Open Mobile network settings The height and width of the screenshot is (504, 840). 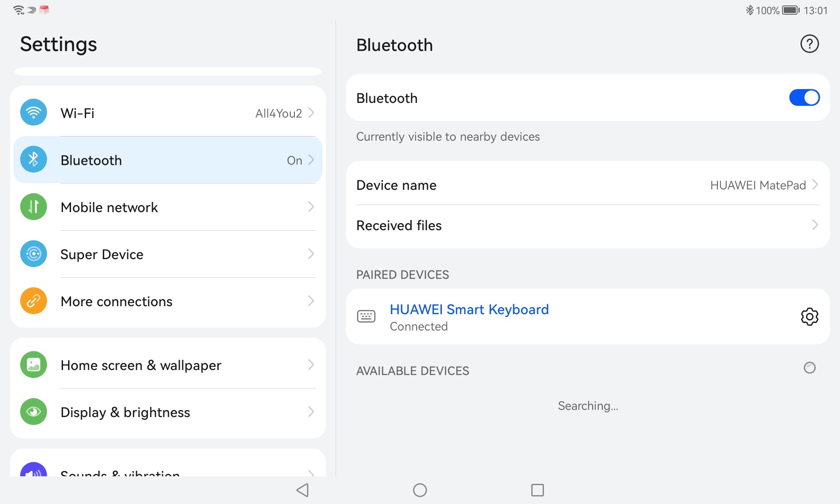(x=168, y=207)
